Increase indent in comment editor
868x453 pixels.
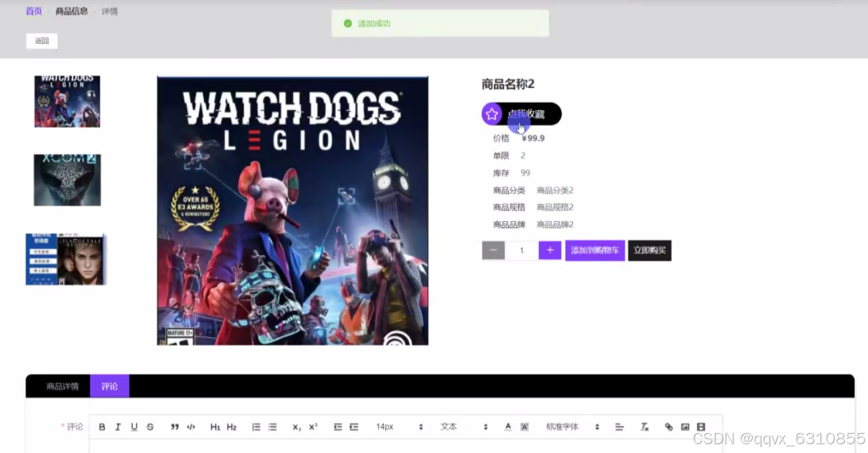tap(354, 427)
